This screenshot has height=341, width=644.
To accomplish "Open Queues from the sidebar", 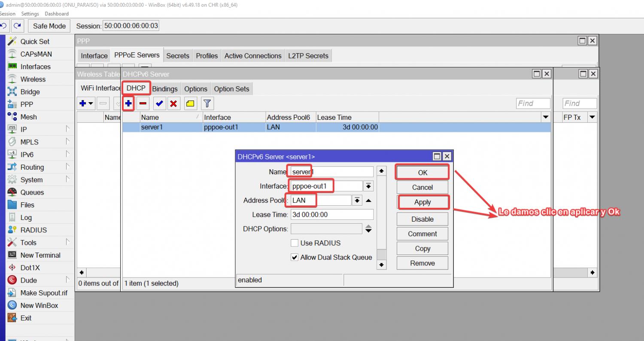I will click(x=32, y=192).
